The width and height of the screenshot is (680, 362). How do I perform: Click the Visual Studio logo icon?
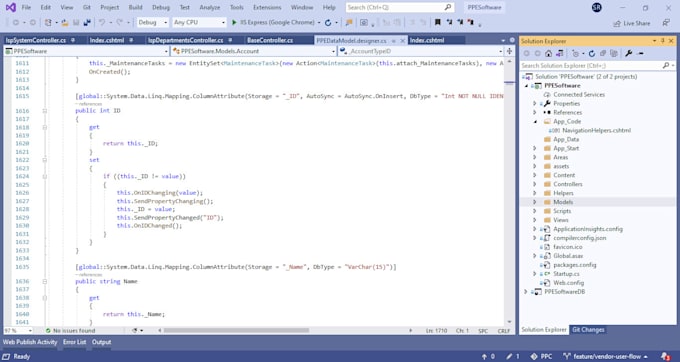[x=10, y=7]
